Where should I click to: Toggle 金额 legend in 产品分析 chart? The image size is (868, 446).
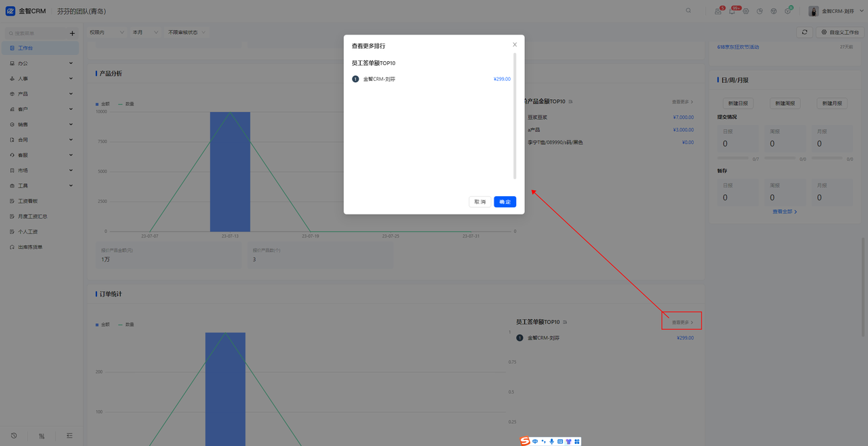pos(102,104)
